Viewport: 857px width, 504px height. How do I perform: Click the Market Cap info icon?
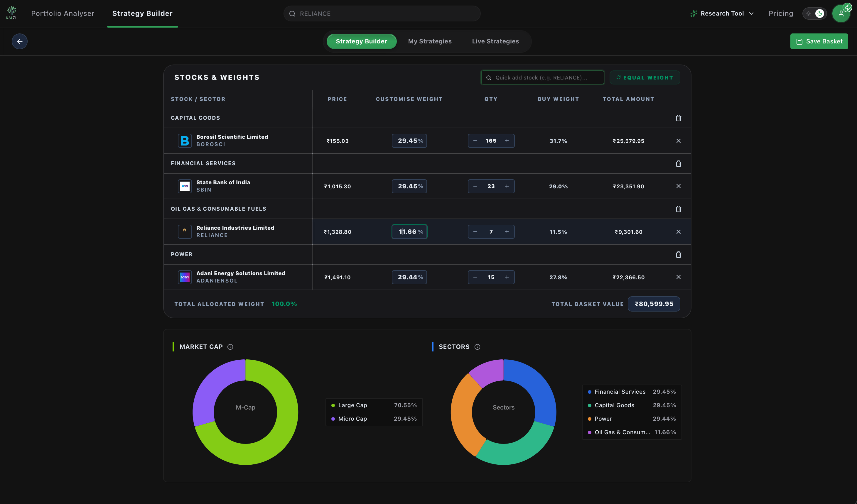tap(230, 347)
